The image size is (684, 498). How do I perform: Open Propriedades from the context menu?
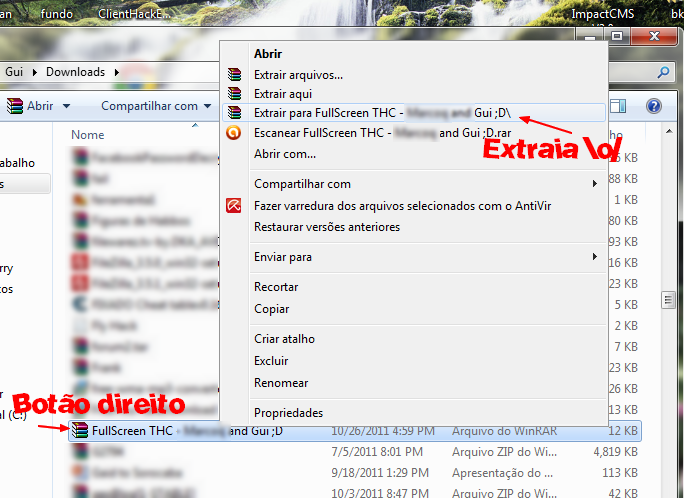coord(288,413)
